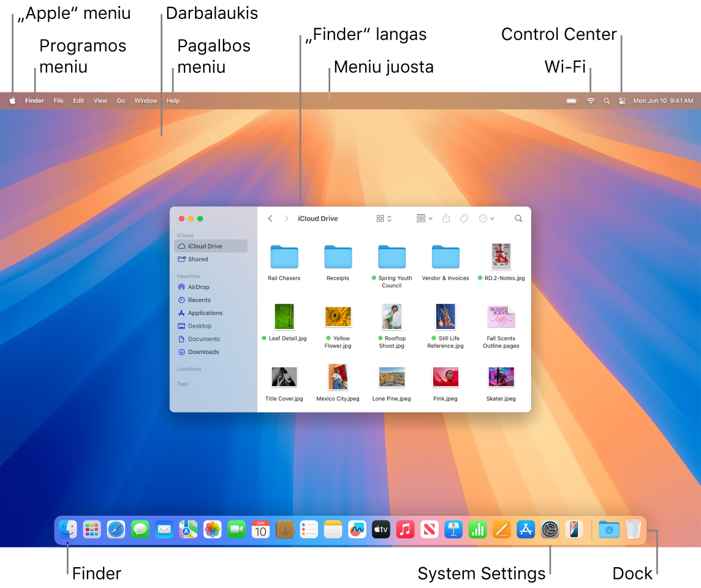Go back in Finder window
701x588 pixels.
tap(270, 219)
